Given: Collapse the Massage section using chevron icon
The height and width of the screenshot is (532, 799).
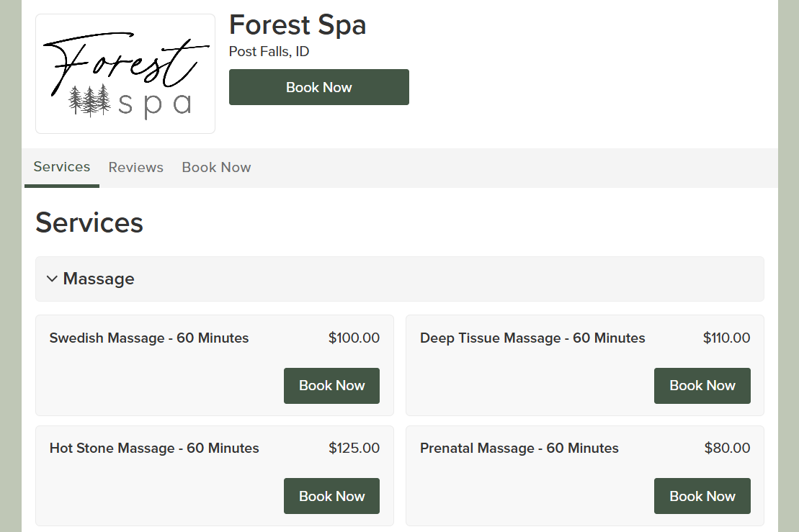Looking at the screenshot, I should 51,279.
